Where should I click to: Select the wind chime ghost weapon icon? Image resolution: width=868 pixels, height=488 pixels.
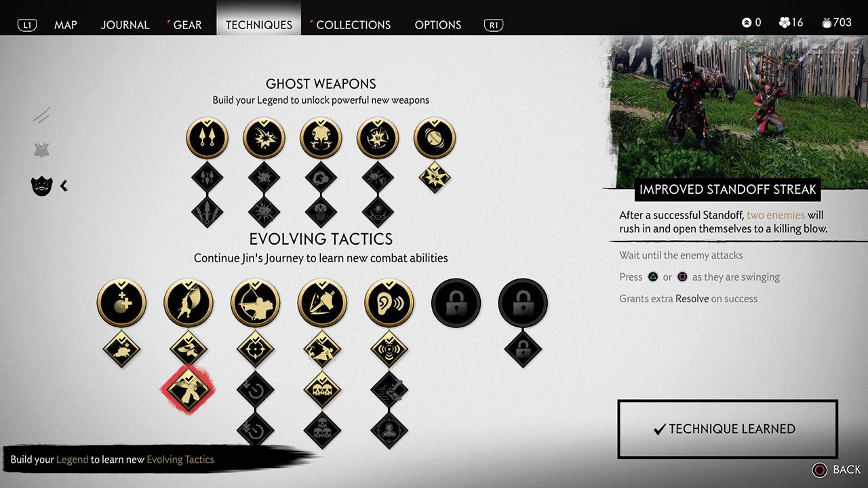coord(435,138)
